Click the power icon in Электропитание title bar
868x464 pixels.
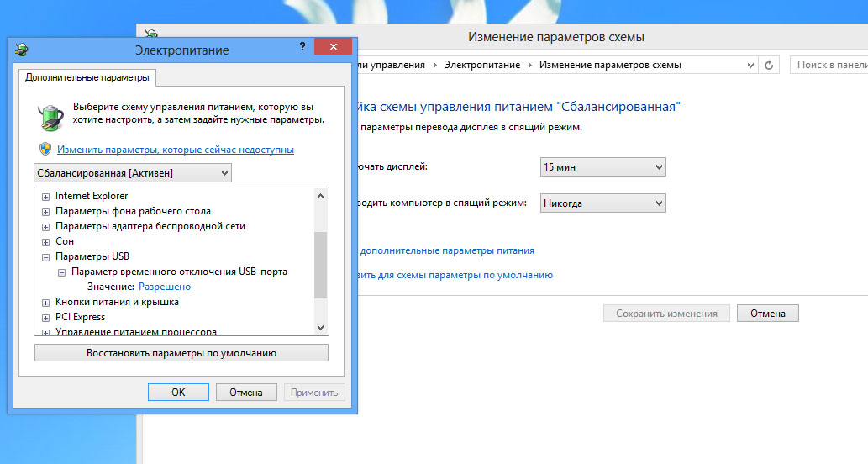[x=21, y=50]
